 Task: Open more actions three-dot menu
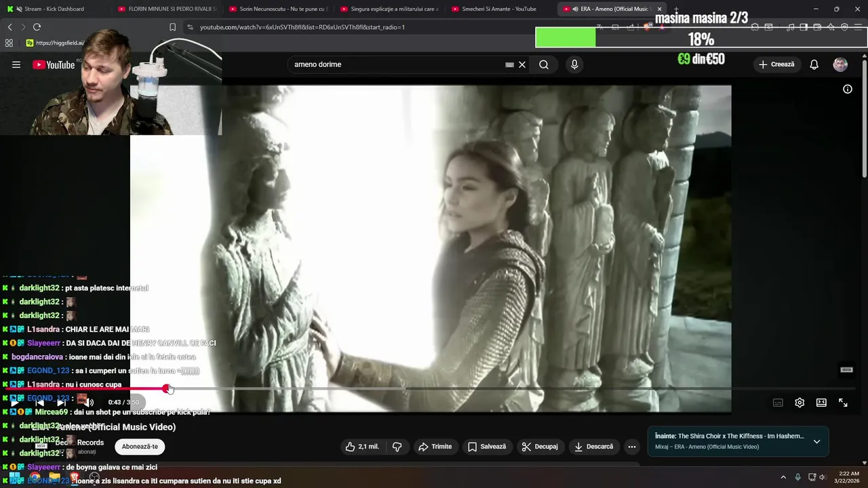click(x=632, y=447)
